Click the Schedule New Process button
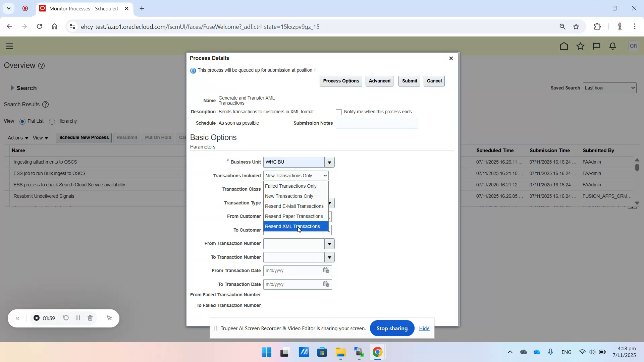Image resolution: width=644 pixels, height=362 pixels. [x=83, y=137]
